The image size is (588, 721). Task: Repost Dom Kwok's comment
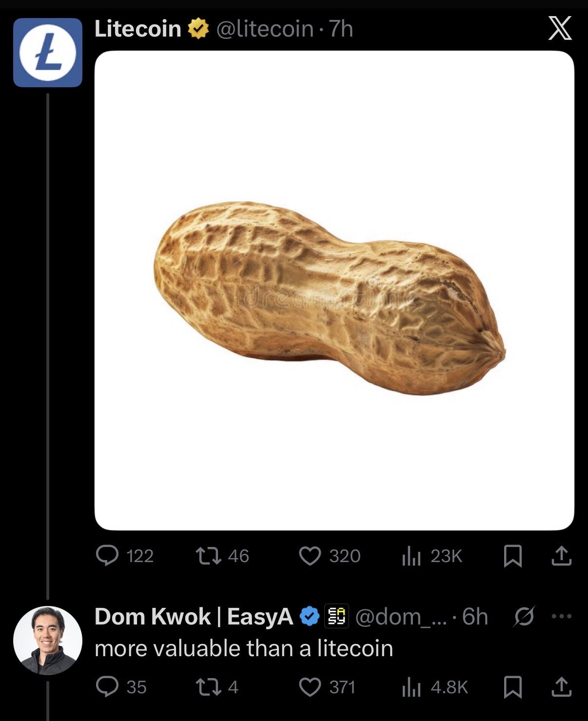tap(208, 687)
